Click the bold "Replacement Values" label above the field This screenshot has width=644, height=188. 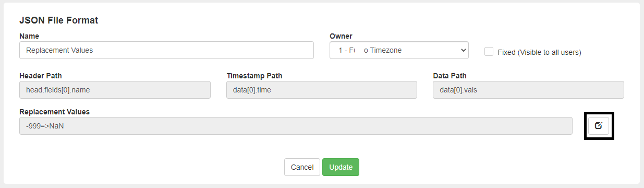click(55, 112)
